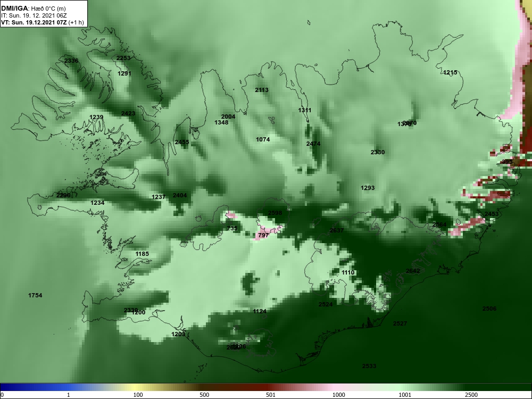Click the map value 2404

tap(180, 195)
